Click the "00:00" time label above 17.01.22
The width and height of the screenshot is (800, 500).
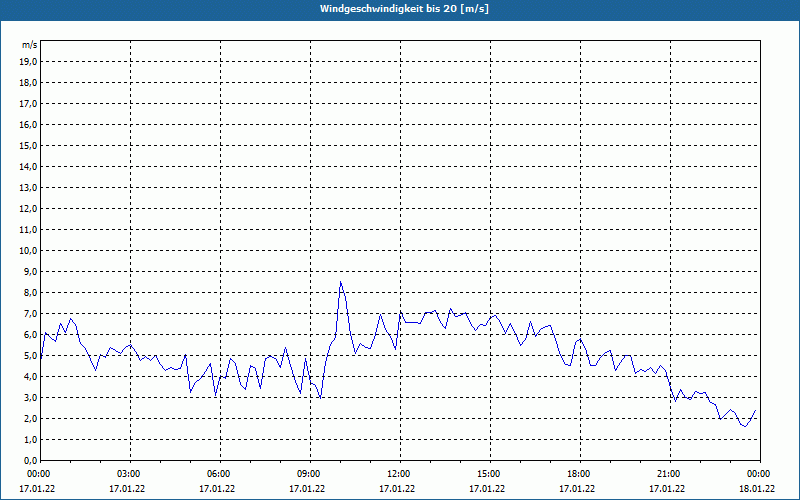(38, 474)
